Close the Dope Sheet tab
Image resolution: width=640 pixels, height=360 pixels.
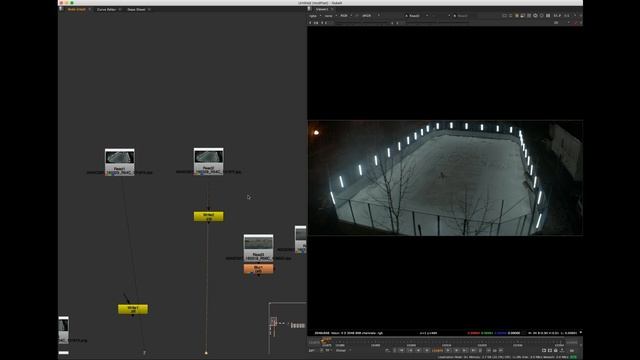click(x=149, y=9)
